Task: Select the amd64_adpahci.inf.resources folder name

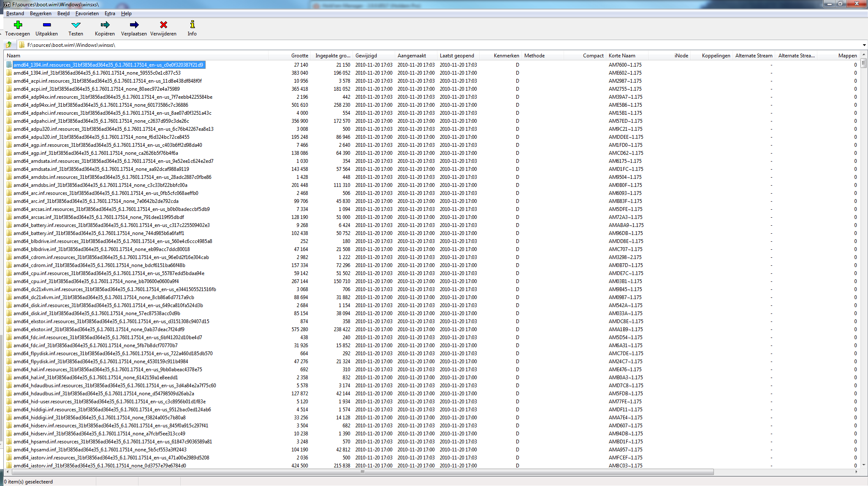Action: tap(112, 113)
